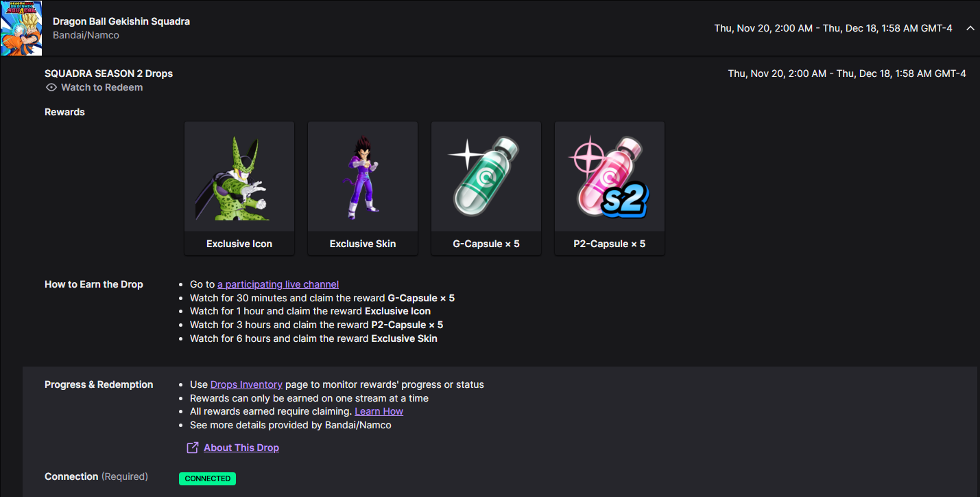Click the Bandai/Namco publisher name under the title
This screenshot has width=980, height=497.
[86, 35]
